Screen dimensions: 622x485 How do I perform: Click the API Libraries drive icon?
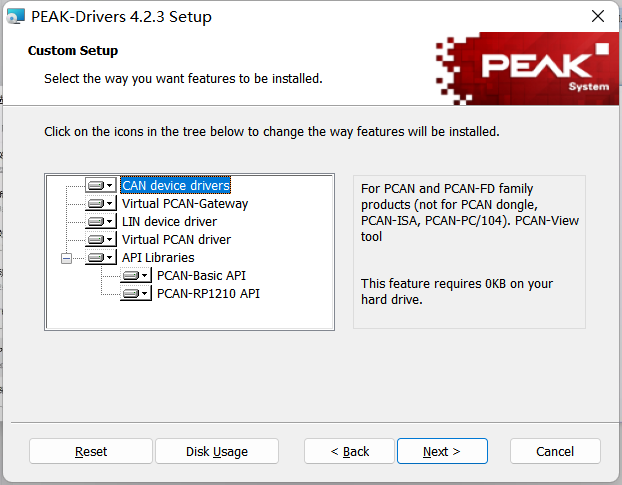click(x=101, y=257)
